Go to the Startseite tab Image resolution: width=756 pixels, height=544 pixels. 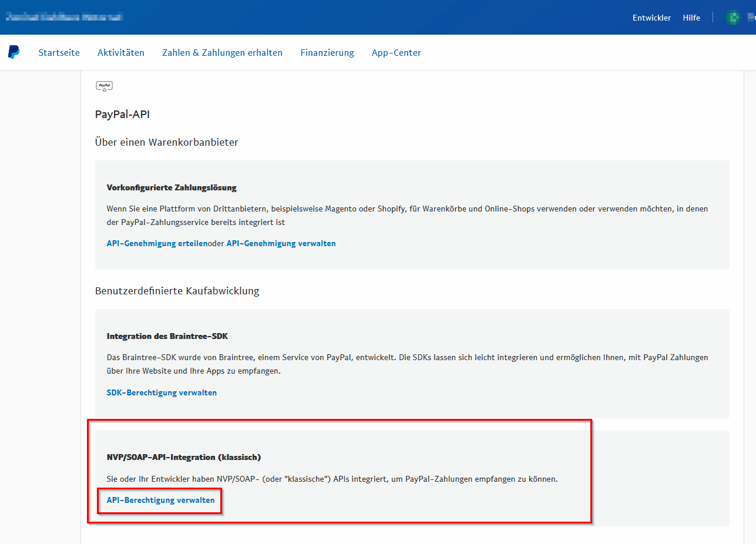(x=59, y=53)
